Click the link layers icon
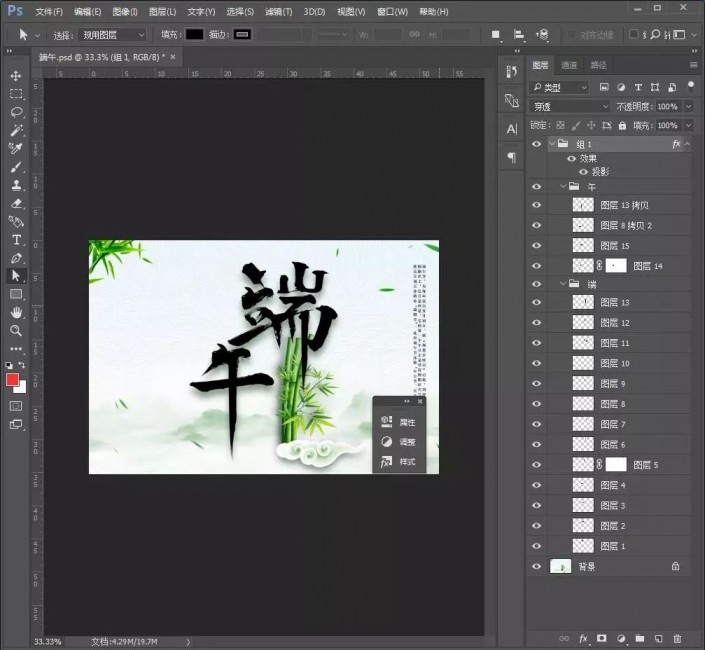 coord(564,638)
